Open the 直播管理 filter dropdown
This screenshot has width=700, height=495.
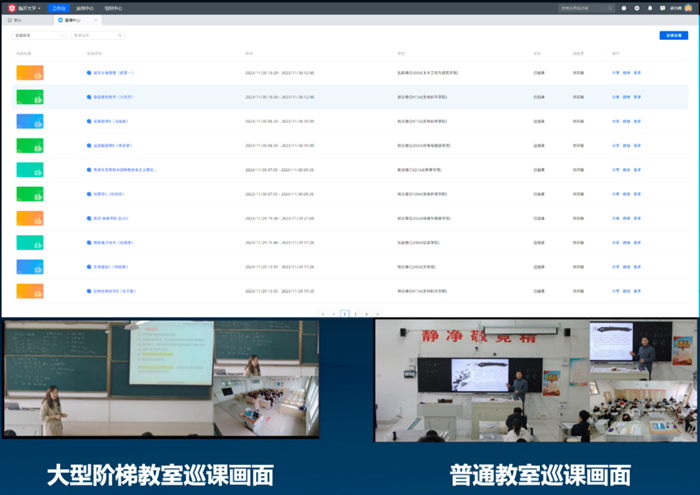39,35
